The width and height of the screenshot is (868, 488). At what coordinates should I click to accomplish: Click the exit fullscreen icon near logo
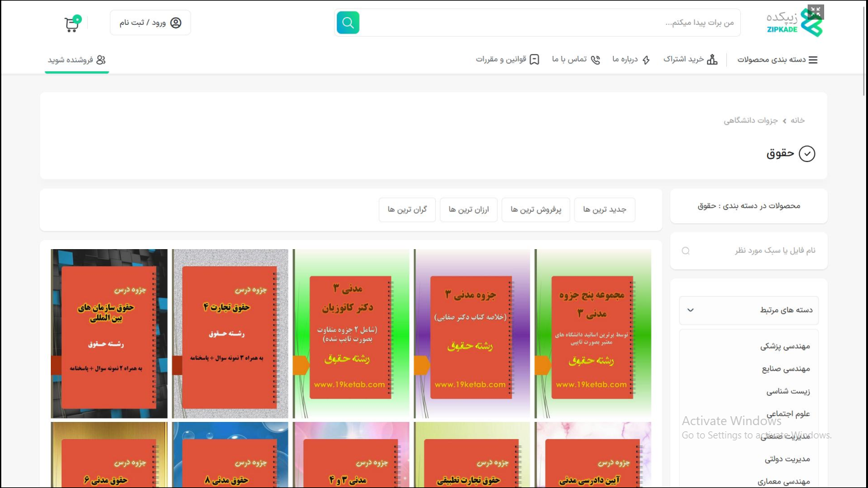point(816,11)
